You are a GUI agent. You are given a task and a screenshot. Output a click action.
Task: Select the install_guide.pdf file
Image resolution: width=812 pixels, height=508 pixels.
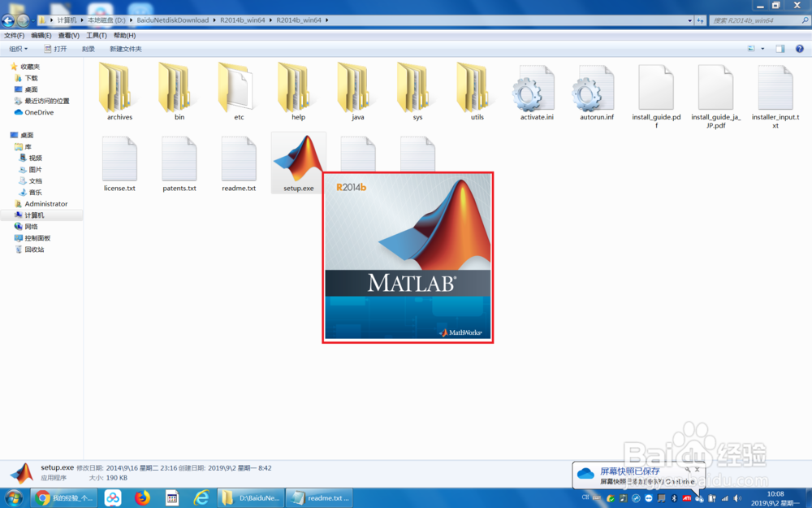click(656, 96)
